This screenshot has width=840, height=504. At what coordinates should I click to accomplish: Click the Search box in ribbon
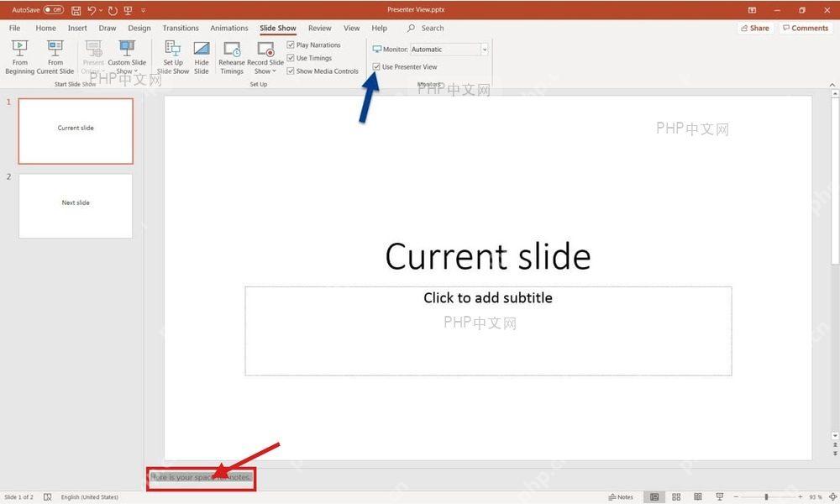point(427,28)
